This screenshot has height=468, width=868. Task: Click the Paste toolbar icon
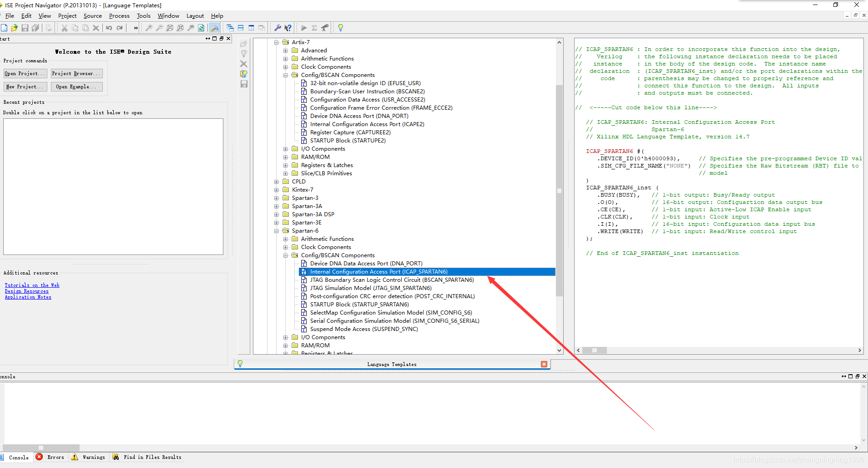click(x=86, y=28)
